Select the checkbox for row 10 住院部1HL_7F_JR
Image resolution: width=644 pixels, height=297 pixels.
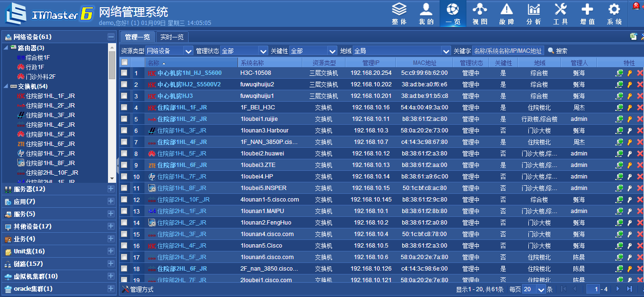124,177
